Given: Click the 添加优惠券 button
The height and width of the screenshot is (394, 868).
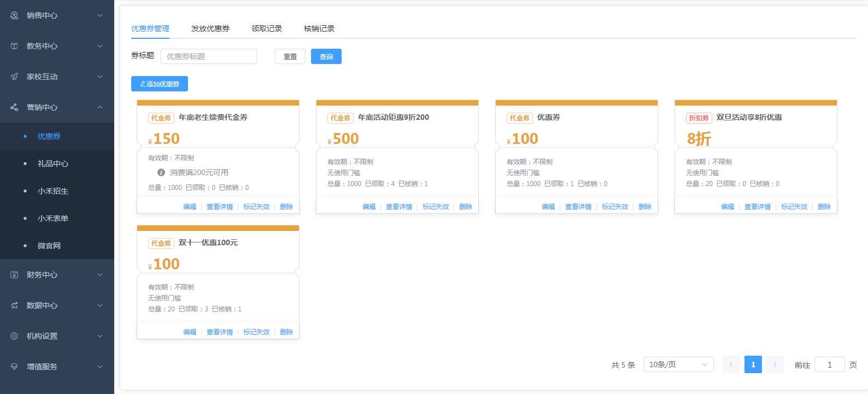Looking at the screenshot, I should pyautogui.click(x=160, y=84).
